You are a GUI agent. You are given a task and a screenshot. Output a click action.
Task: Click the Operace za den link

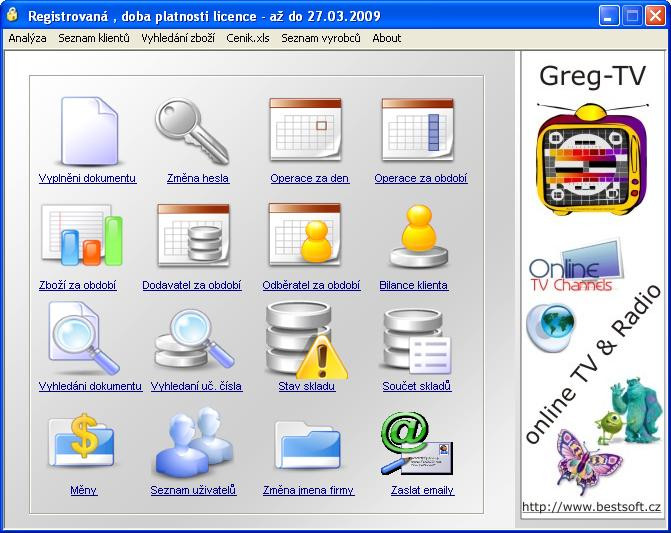point(309,178)
